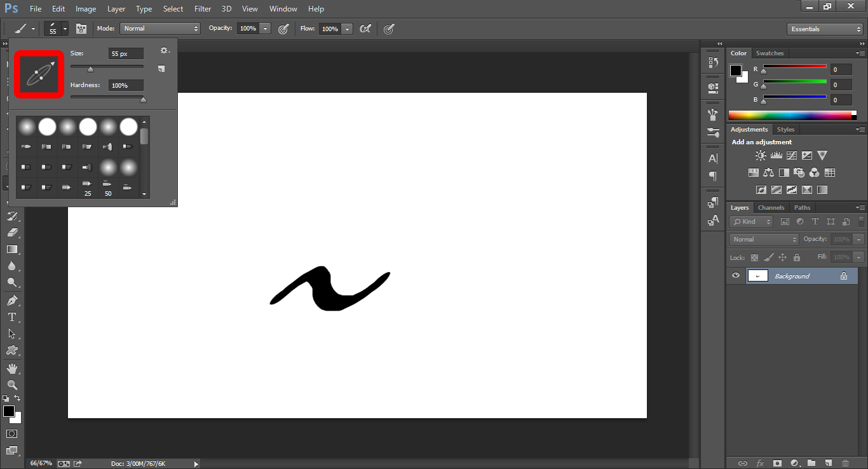Create a new layer
Image resolution: width=868 pixels, height=469 pixels.
point(828,463)
